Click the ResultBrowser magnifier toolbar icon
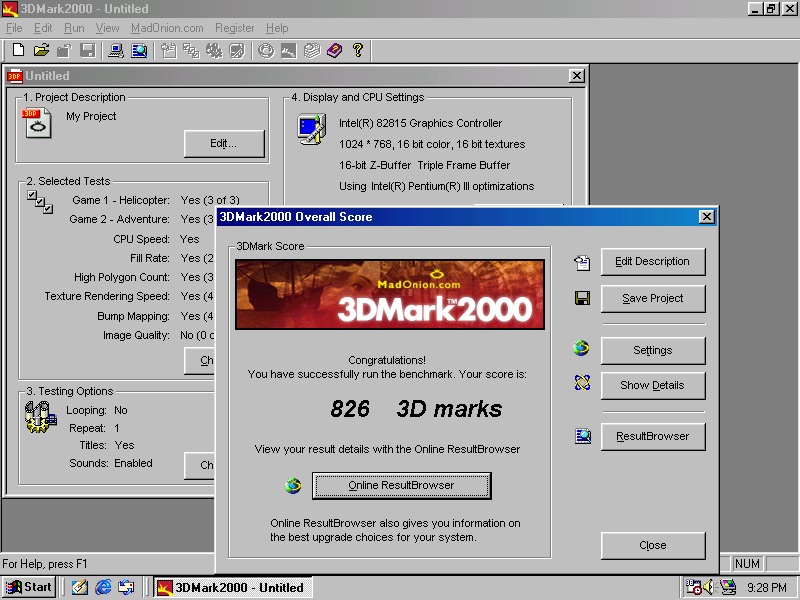Viewport: 800px width, 600px height. tap(139, 50)
